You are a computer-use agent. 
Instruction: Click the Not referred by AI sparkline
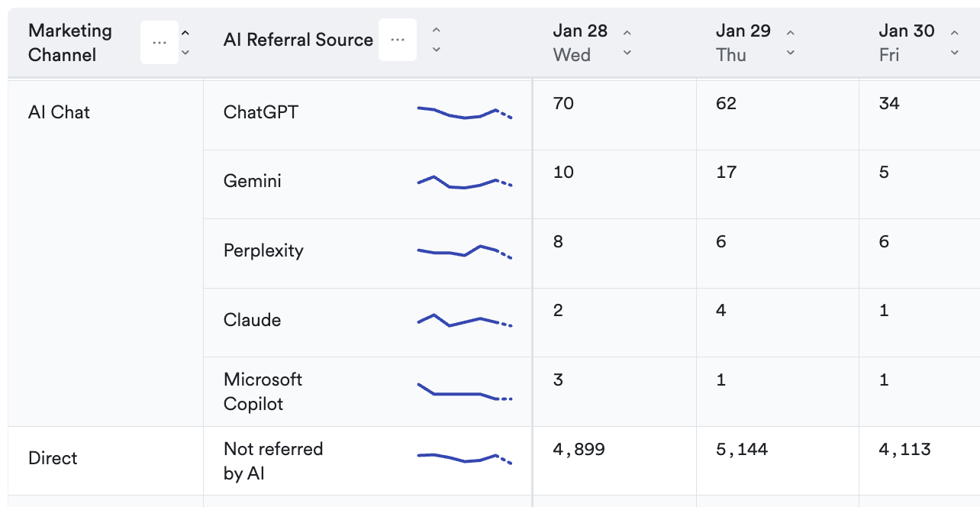coord(464,459)
